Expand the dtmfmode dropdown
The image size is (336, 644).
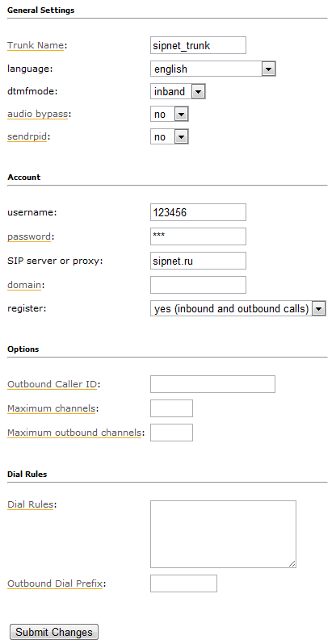coord(178,91)
